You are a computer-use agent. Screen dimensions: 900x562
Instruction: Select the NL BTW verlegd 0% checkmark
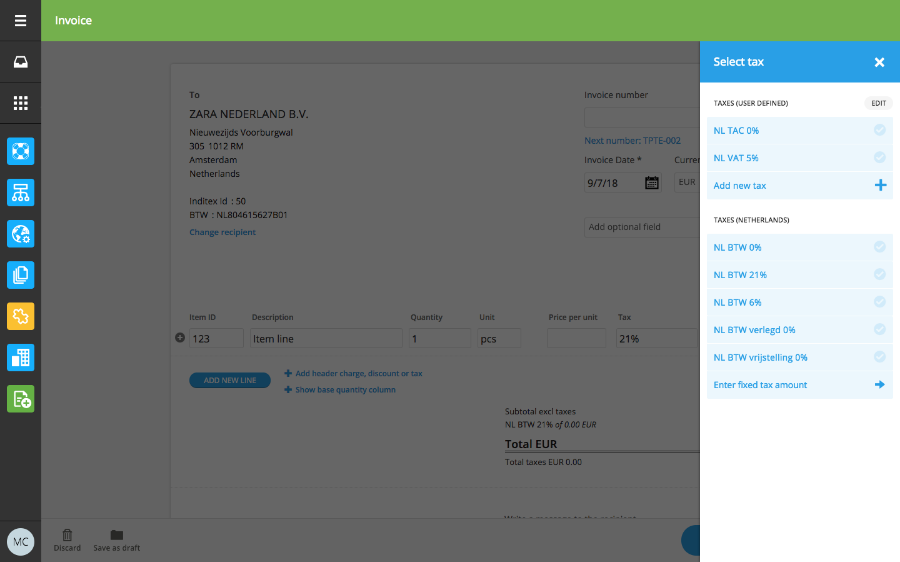pyautogui.click(x=879, y=330)
